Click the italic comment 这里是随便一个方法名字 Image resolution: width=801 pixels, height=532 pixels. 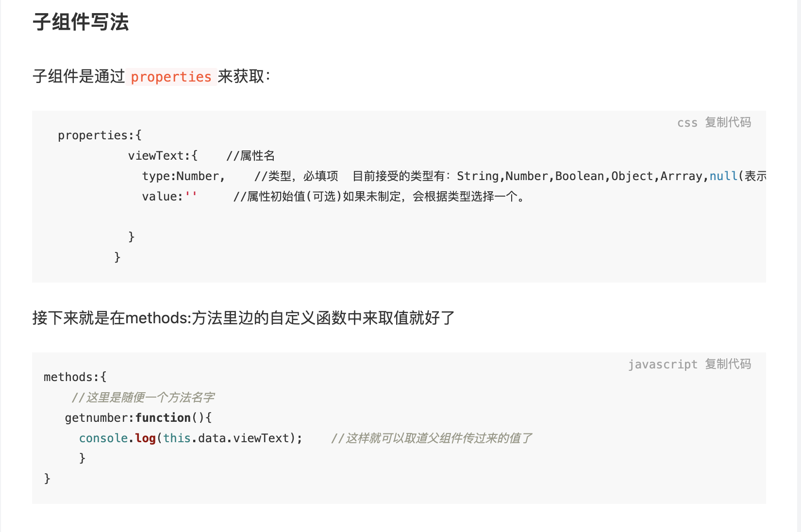pos(143,397)
